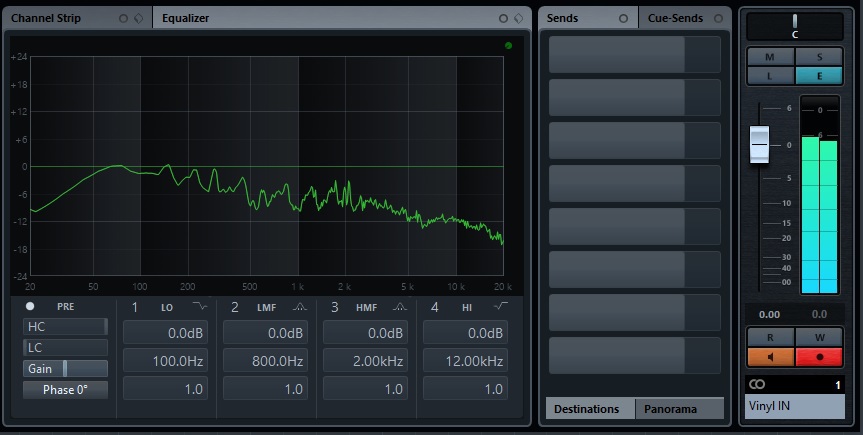Click the HI band filter shape icon

tap(501, 307)
